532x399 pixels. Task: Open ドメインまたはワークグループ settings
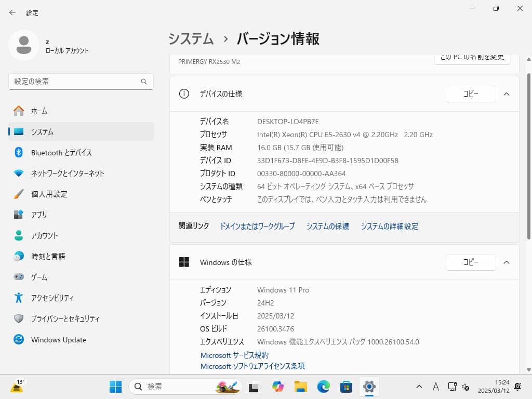(258, 226)
